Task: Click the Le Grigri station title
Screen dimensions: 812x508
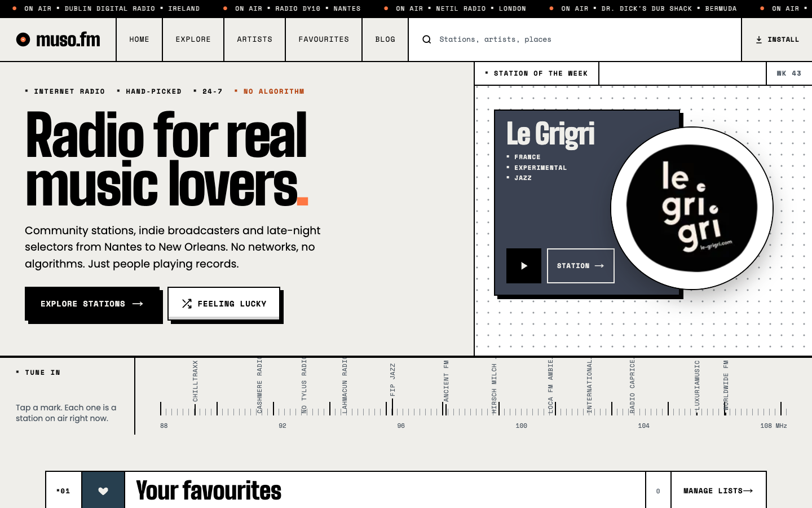Action: 550,134
